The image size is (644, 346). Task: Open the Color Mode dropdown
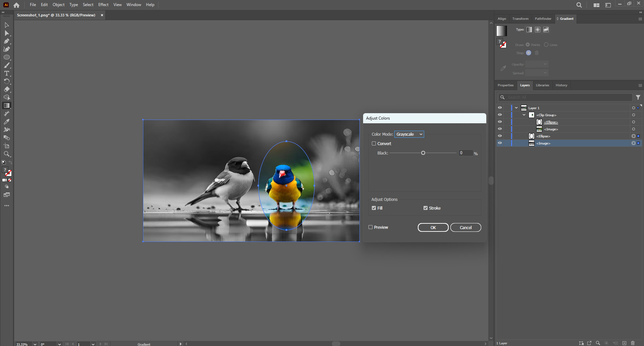pyautogui.click(x=409, y=134)
